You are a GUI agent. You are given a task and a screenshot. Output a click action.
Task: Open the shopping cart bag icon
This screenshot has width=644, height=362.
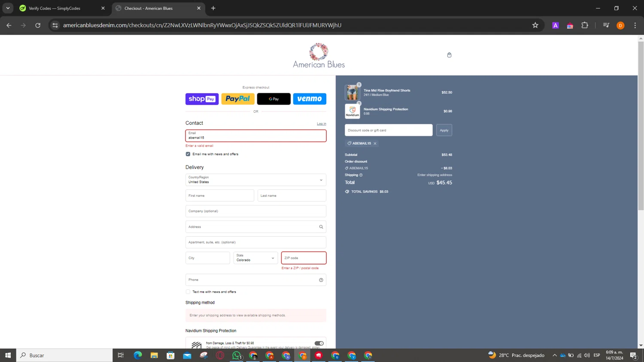click(449, 55)
